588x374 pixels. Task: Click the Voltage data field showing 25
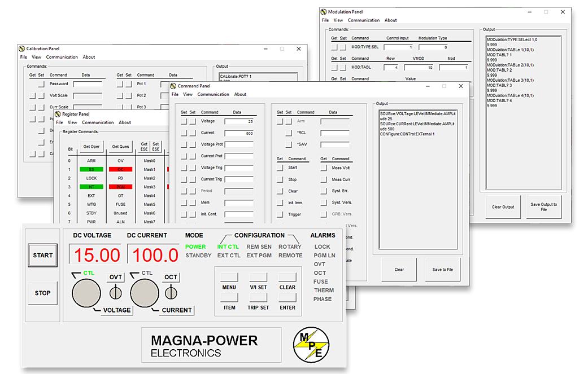239,121
